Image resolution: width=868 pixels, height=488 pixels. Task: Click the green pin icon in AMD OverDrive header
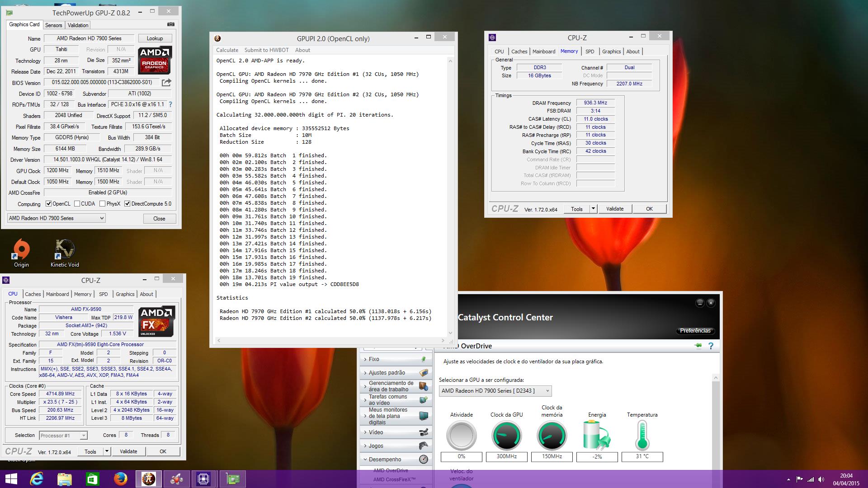698,346
